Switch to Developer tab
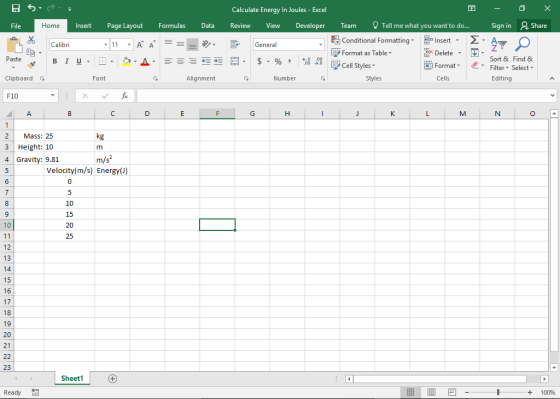The image size is (560, 399). tap(310, 26)
